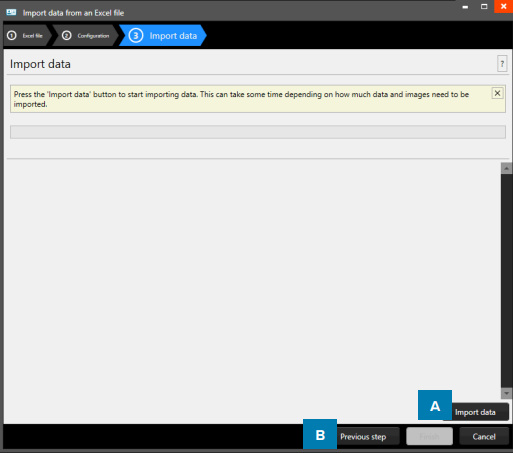This screenshot has height=453, width=513.
Task: Click the 'Import data' page heading
Action: coord(40,64)
